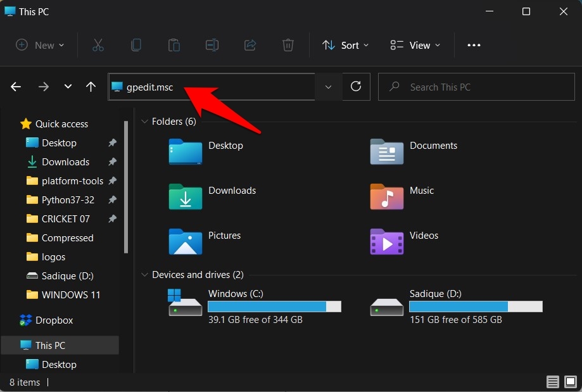This screenshot has height=392, width=582.
Task: Unpin Downloads using its pin icon
Action: click(112, 161)
